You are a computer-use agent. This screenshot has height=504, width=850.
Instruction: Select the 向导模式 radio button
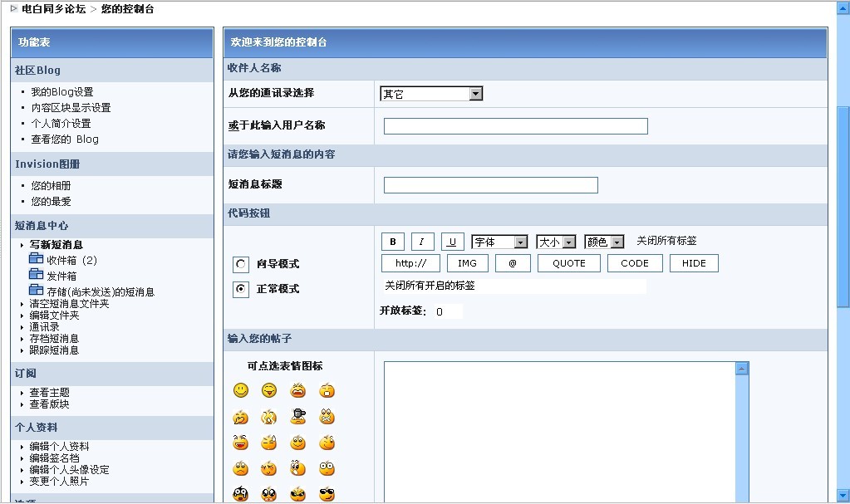click(x=241, y=265)
